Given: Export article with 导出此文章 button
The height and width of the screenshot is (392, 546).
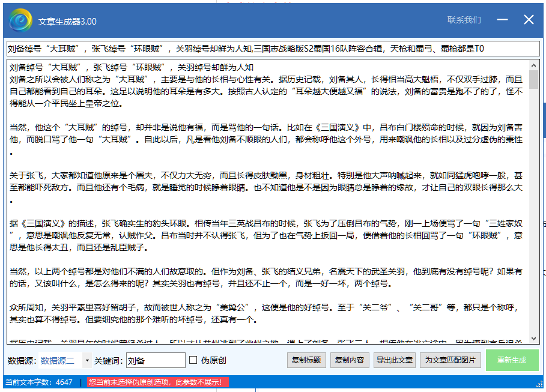Looking at the screenshot, I should tap(395, 360).
